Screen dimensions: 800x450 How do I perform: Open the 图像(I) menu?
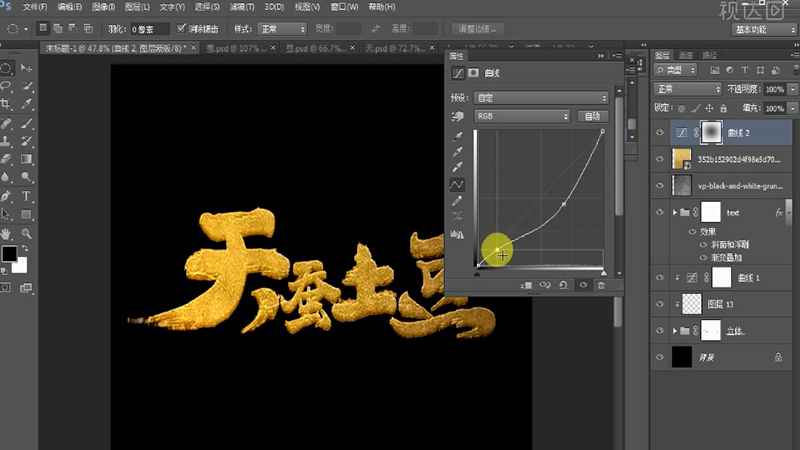point(103,7)
